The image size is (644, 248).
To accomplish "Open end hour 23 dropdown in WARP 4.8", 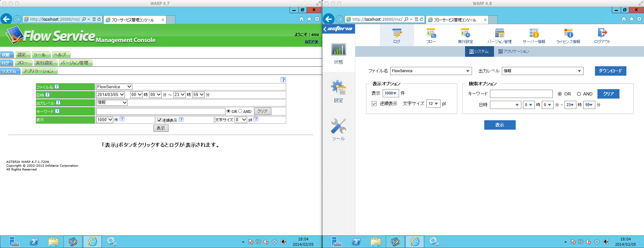I will 570,105.
